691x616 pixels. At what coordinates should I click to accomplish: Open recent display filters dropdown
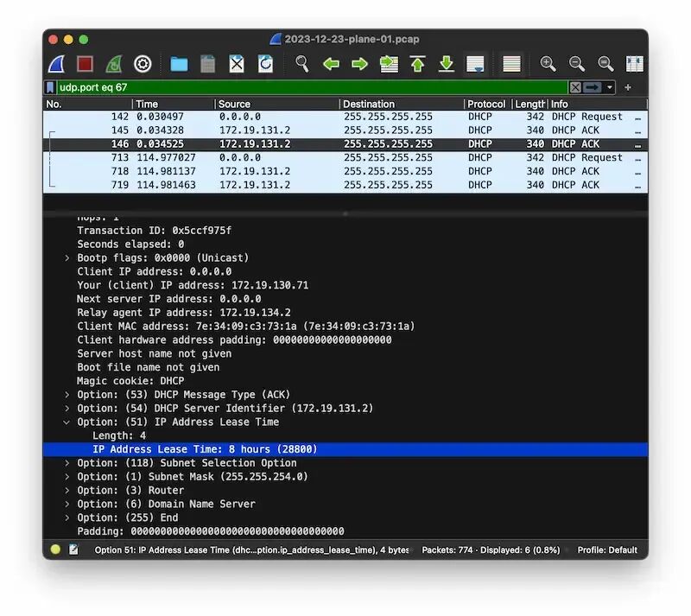tap(610, 87)
